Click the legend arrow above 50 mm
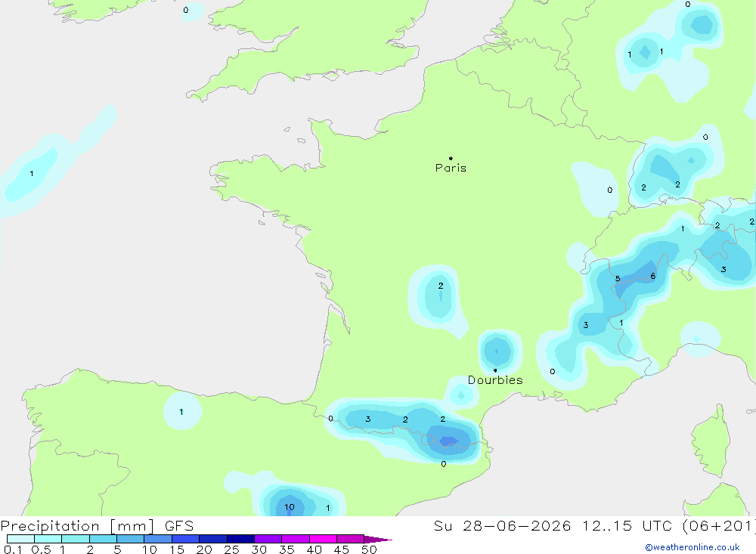This screenshot has height=554, width=756. [378, 539]
